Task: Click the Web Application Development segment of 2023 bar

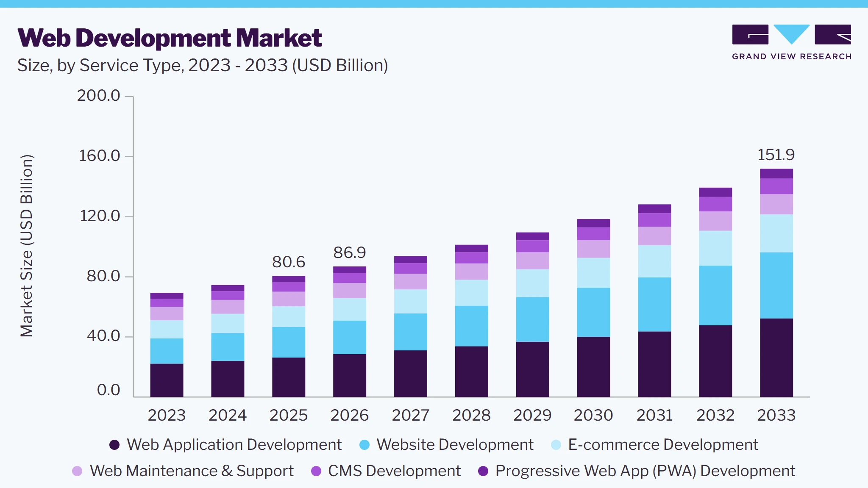Action: click(167, 380)
